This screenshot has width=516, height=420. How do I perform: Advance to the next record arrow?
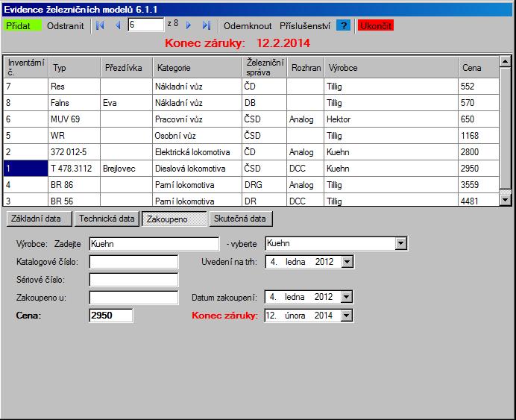189,25
